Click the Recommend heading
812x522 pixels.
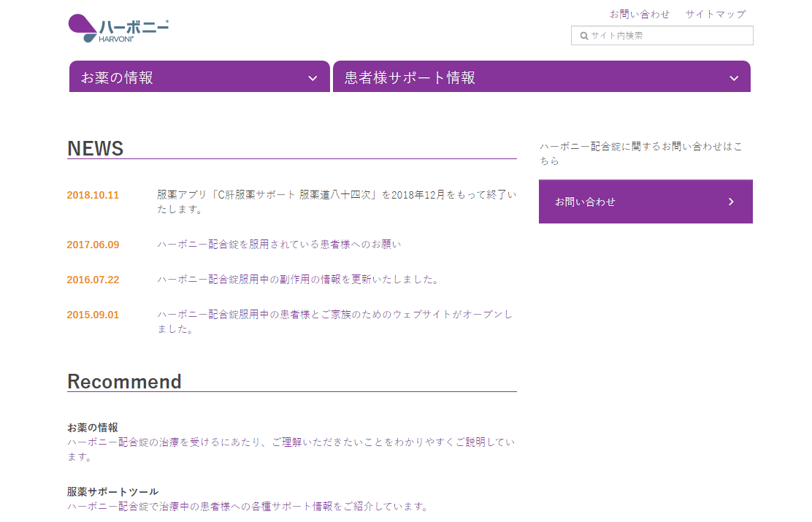(x=124, y=382)
